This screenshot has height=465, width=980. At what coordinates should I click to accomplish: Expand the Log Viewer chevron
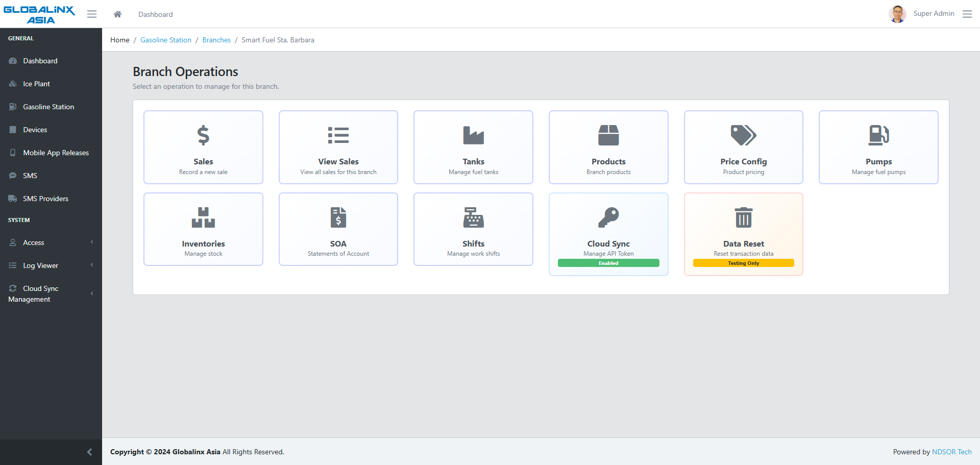(92, 265)
